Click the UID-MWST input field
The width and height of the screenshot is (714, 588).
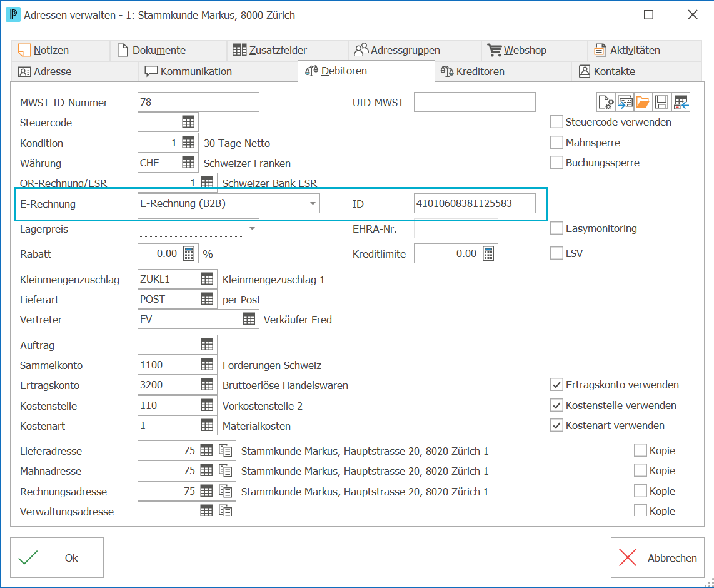(x=475, y=102)
